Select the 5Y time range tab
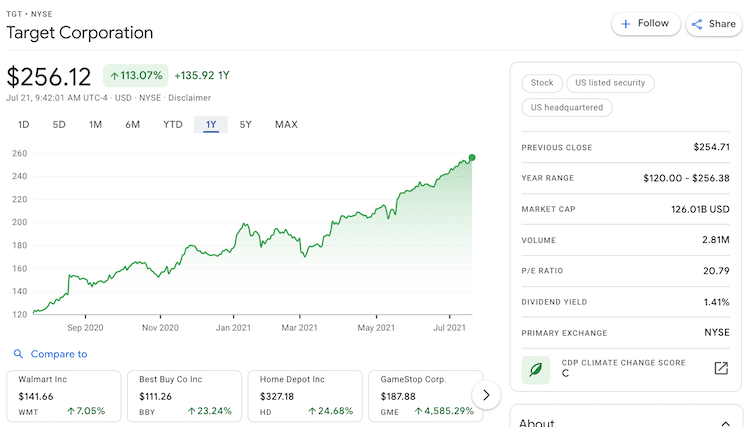This screenshot has width=750, height=427. 245,125
